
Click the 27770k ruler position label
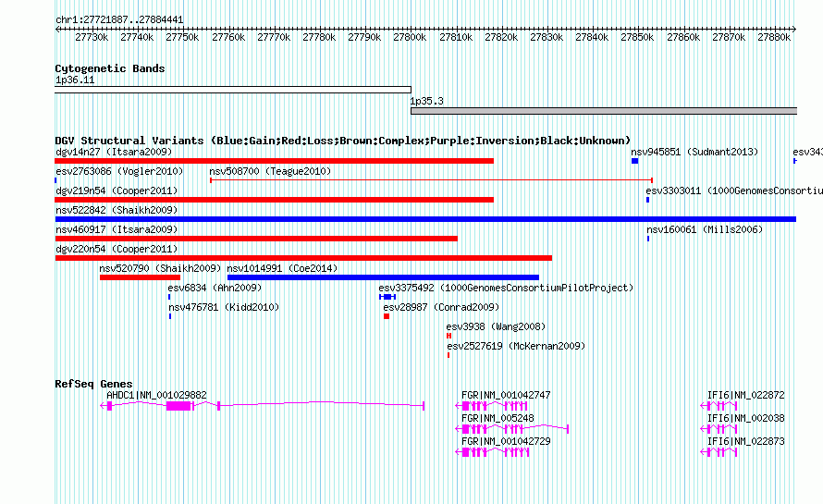274,37
